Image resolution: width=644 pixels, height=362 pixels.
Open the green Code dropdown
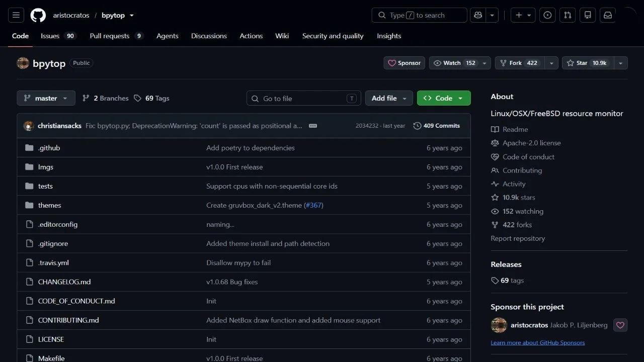444,98
